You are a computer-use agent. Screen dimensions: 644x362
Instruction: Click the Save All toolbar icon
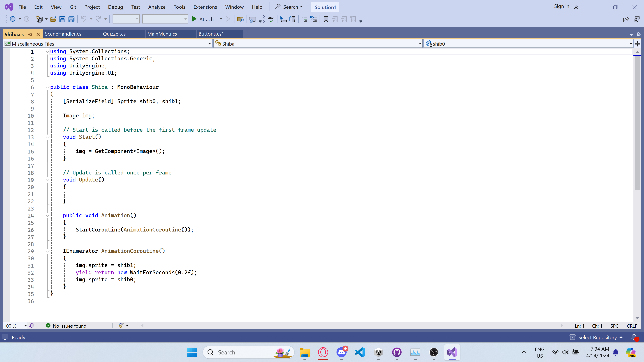point(71,19)
